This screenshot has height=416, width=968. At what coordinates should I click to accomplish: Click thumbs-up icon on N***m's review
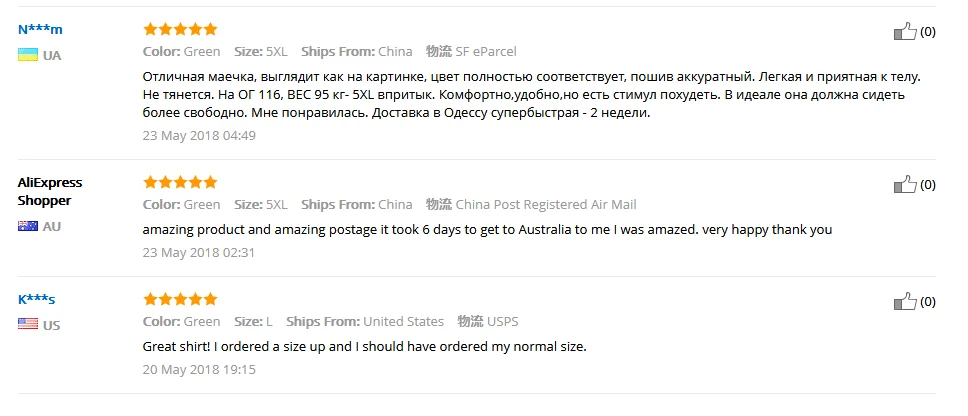coord(904,32)
